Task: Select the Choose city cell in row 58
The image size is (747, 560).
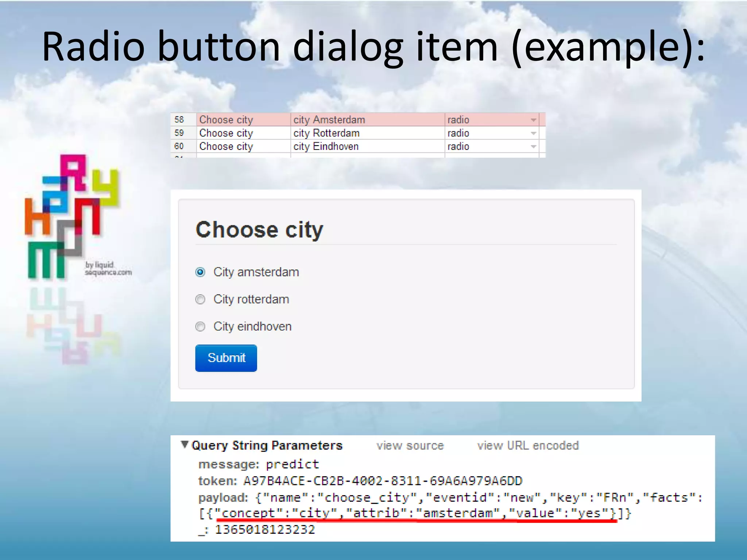Action: 244,120
